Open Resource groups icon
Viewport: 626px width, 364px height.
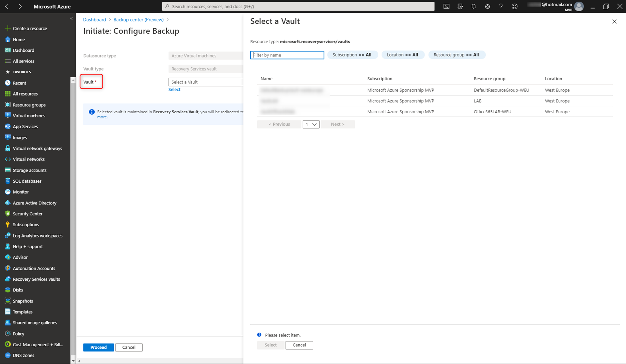pyautogui.click(x=7, y=105)
